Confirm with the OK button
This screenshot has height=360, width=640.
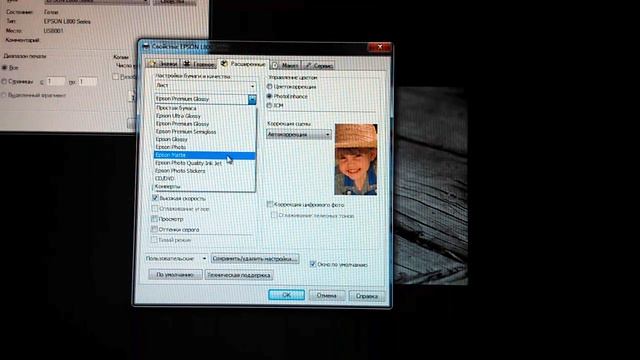287,295
